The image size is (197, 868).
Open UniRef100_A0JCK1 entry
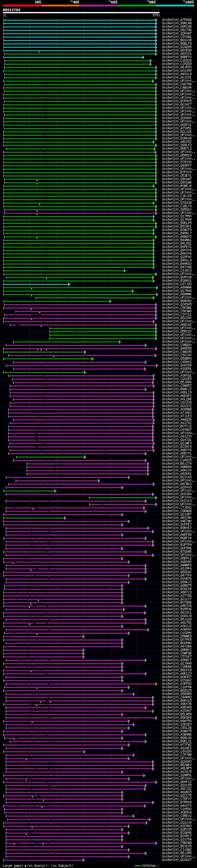point(177,77)
